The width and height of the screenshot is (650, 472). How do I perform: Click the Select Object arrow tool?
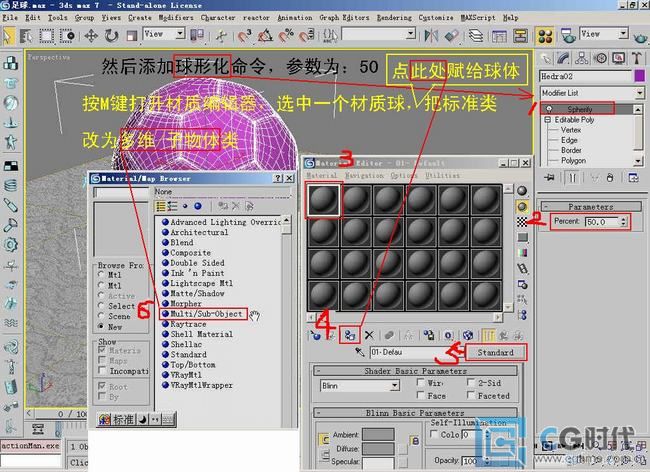tap(7, 36)
